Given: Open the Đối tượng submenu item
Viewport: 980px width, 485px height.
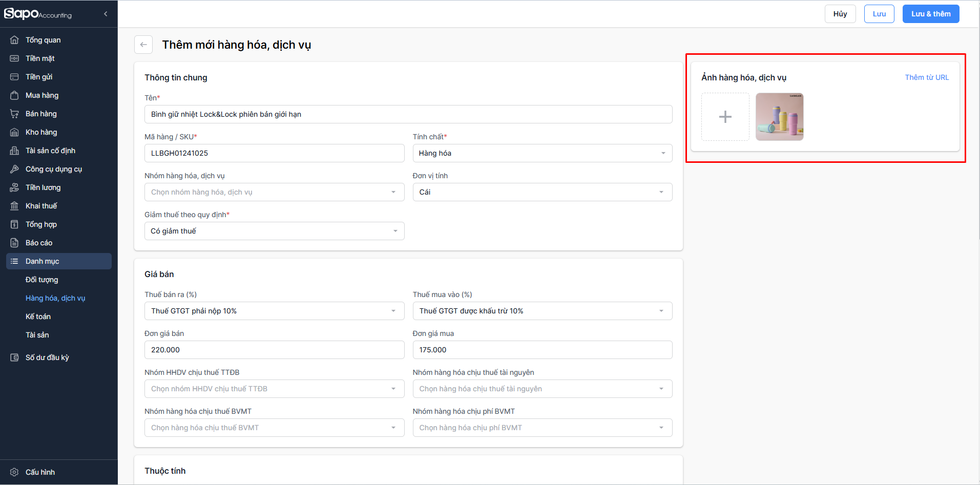Looking at the screenshot, I should click(x=42, y=280).
